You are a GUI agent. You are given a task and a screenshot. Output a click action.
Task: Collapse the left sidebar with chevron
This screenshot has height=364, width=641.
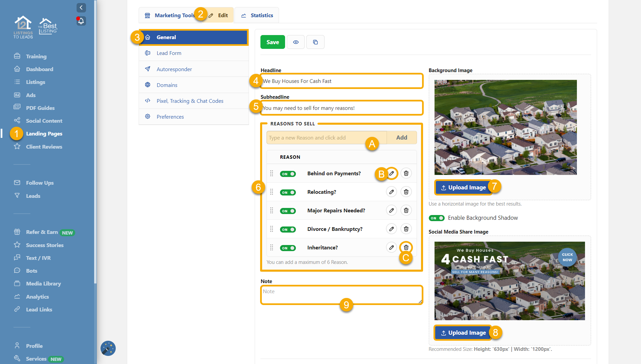coord(81,7)
